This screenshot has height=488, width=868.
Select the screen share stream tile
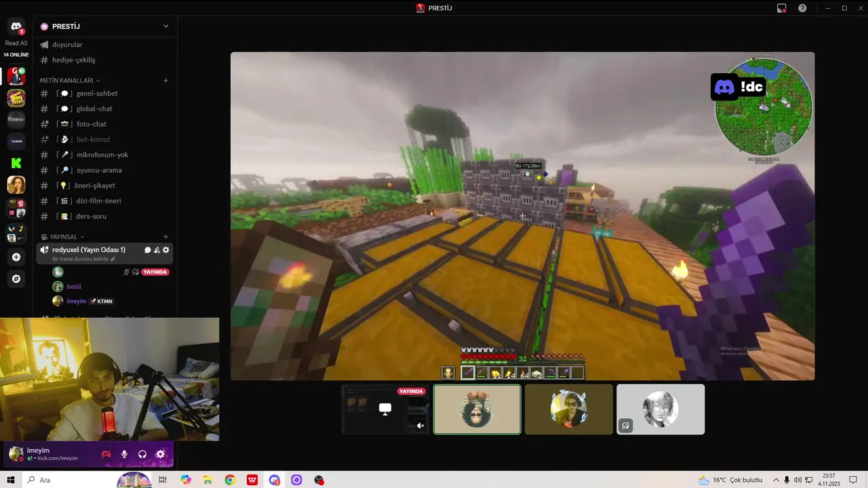click(x=385, y=409)
